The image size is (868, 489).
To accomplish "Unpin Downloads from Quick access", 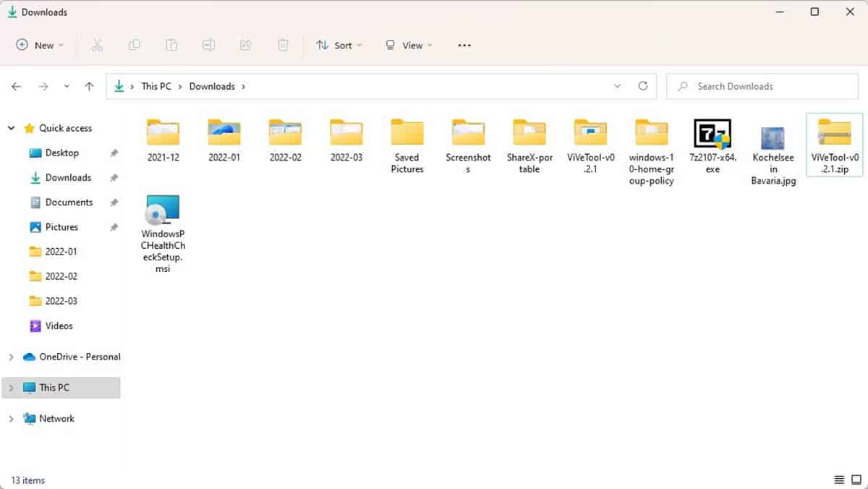I will coord(114,177).
